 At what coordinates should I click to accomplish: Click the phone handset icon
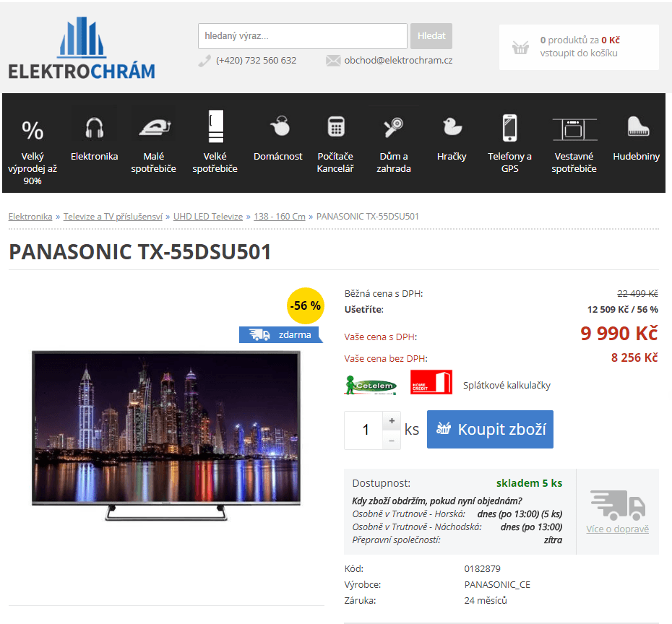pyautogui.click(x=204, y=61)
